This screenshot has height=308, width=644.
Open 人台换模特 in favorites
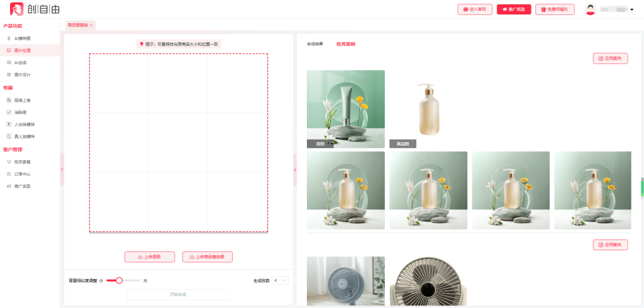(24, 124)
